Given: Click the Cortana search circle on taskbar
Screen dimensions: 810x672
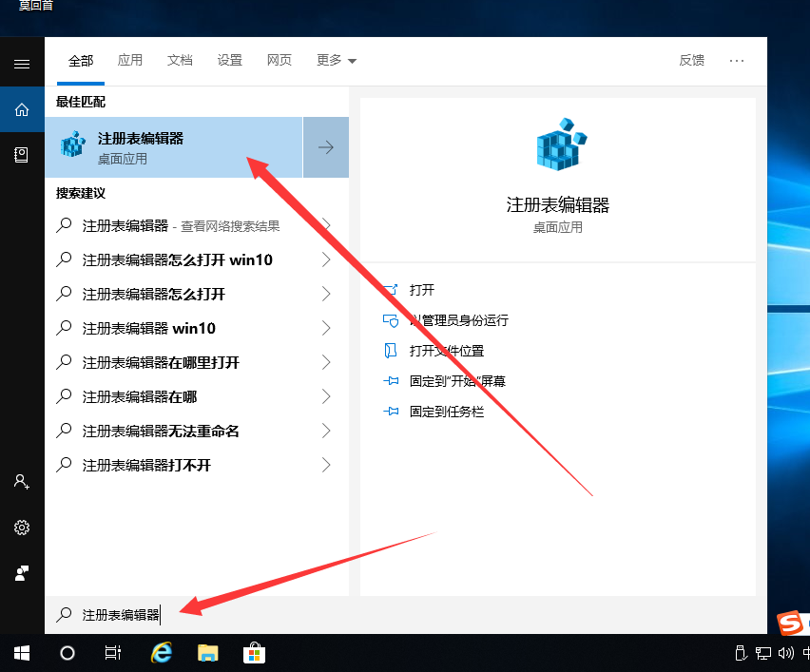Looking at the screenshot, I should click(67, 653).
